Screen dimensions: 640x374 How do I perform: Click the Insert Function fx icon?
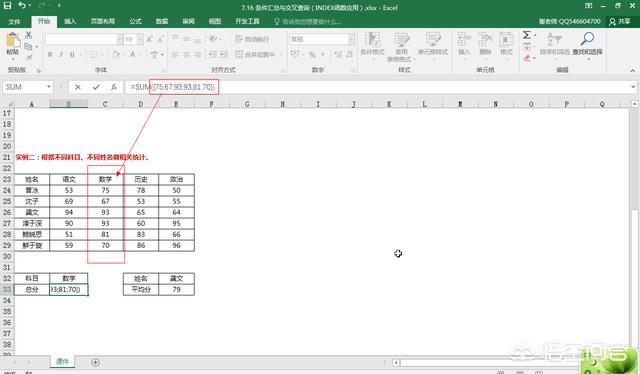click(114, 87)
